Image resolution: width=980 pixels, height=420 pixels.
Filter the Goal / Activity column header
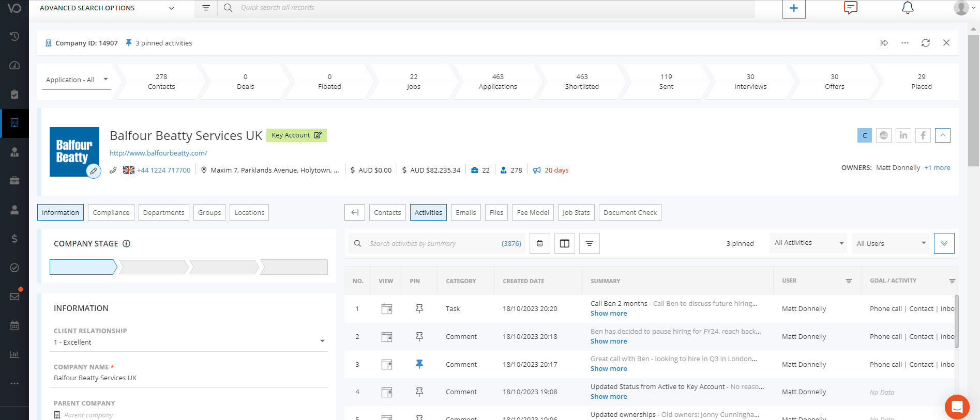pos(952,281)
